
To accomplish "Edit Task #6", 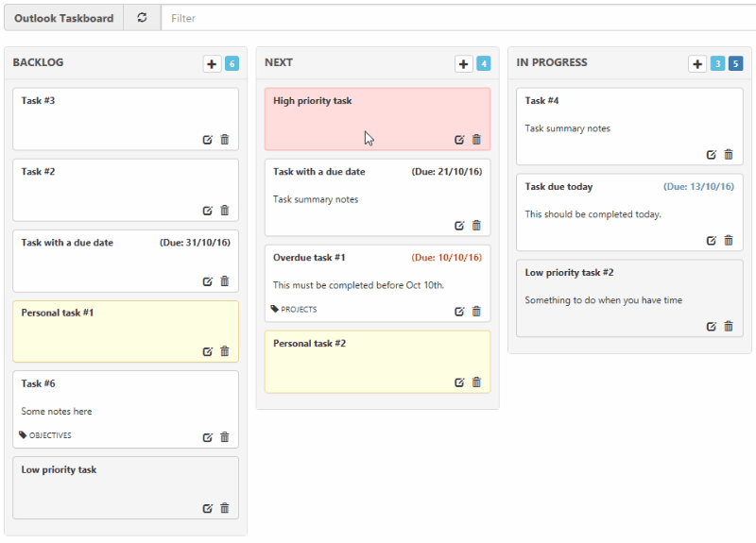I will [207, 437].
